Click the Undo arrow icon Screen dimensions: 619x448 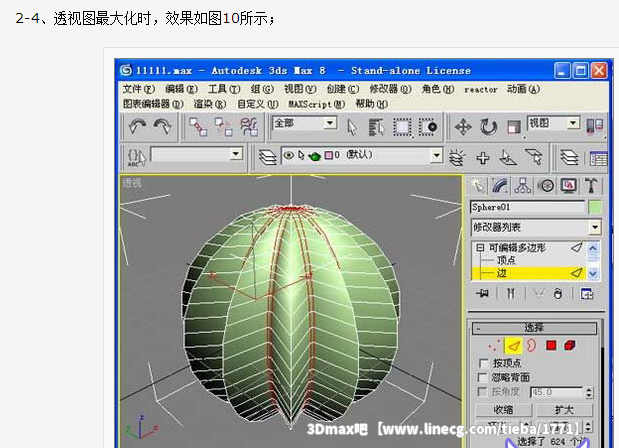[137, 127]
